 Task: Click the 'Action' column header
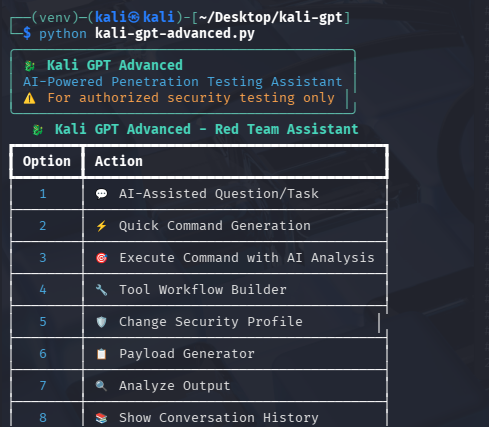pyautogui.click(x=119, y=161)
